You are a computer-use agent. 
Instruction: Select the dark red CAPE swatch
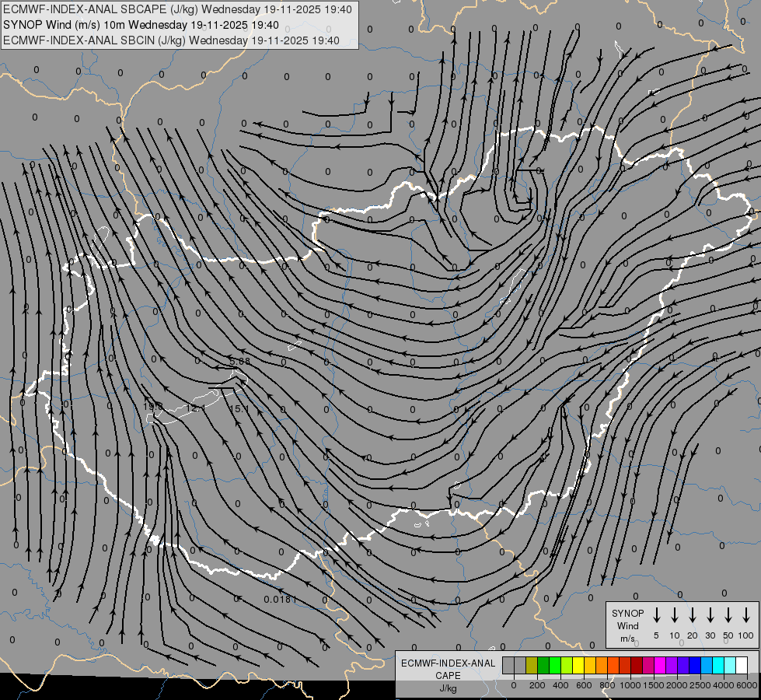[x=637, y=665]
